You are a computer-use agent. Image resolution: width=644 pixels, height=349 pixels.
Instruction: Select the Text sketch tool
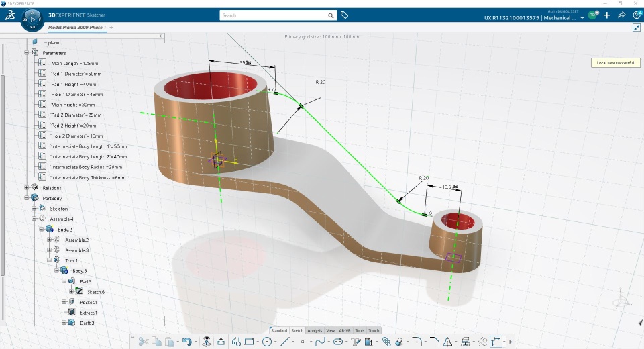356,342
